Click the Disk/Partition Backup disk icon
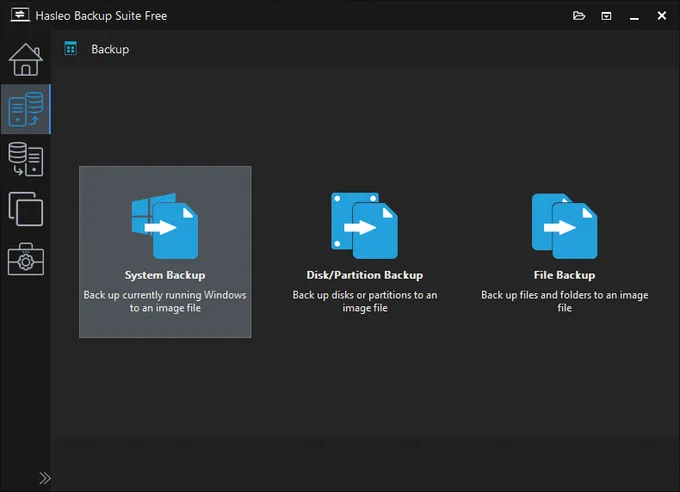Viewport: 680px width, 492px height. click(364, 226)
